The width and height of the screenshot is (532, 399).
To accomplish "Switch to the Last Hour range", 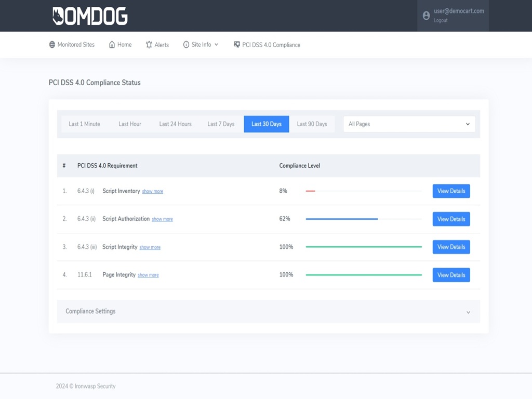I will tap(130, 124).
